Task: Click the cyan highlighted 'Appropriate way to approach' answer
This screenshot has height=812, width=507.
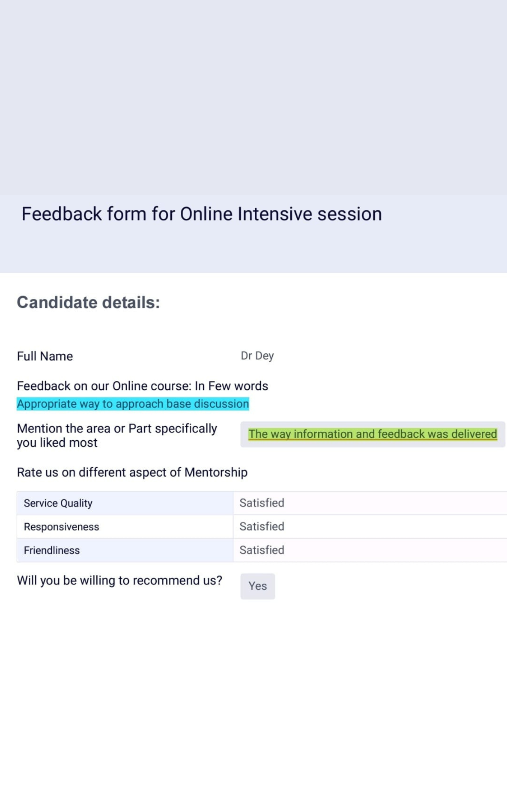Action: [x=133, y=404]
